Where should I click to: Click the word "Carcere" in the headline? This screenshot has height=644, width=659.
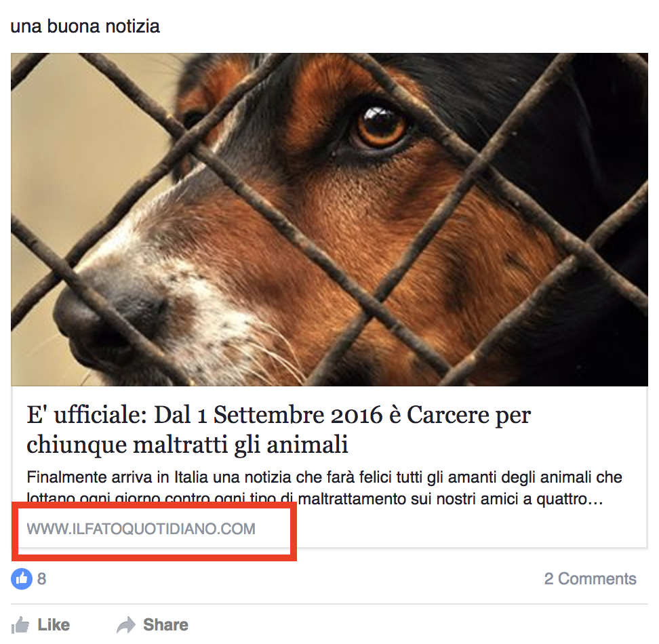(447, 415)
